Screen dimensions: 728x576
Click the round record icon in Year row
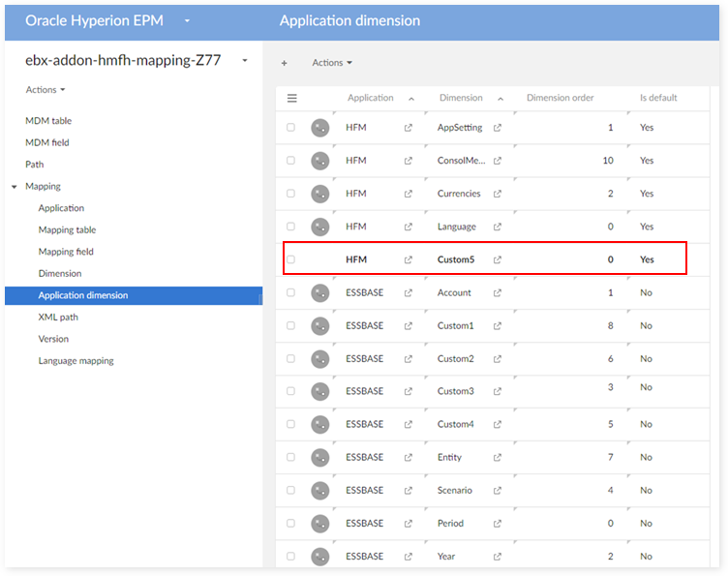(x=319, y=556)
